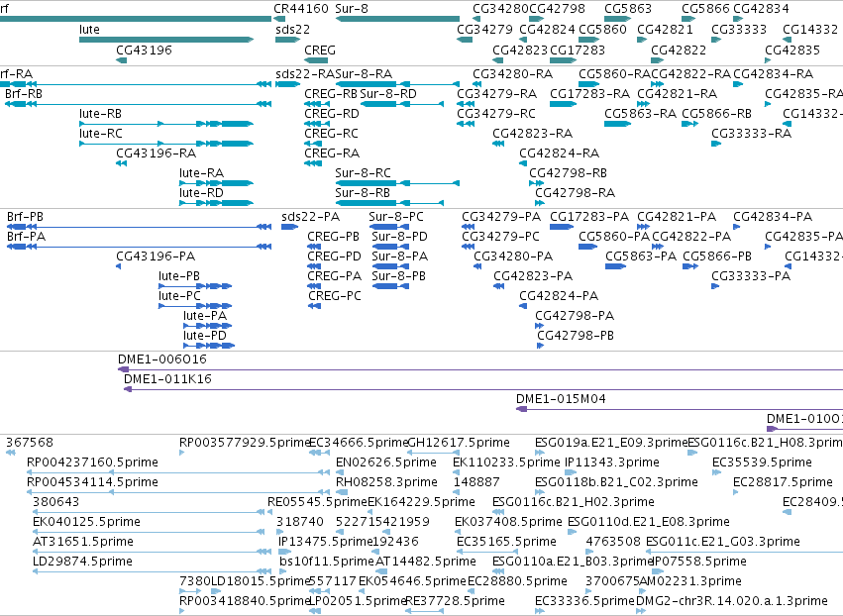Click EST IP11343.3prime label
843x616 pixels.
tap(612, 462)
